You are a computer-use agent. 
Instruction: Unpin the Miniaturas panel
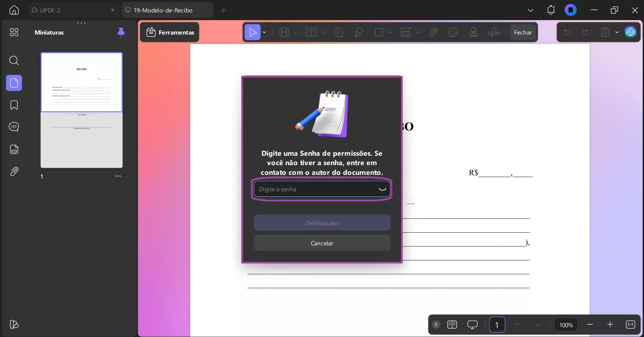pos(121,32)
